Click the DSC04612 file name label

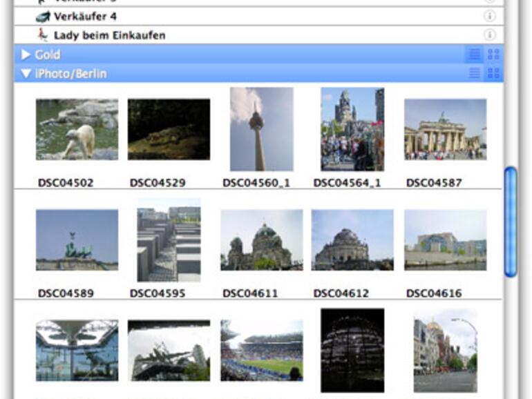(341, 293)
